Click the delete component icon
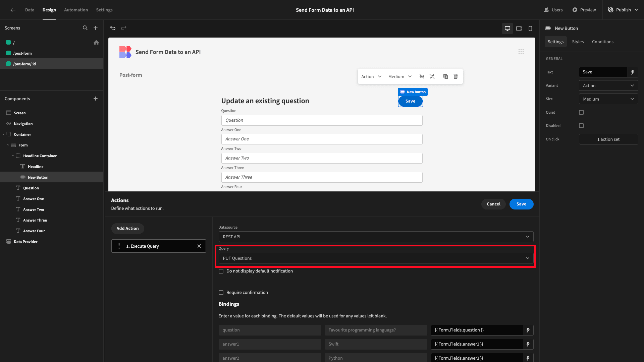The image size is (644, 362). pyautogui.click(x=456, y=76)
